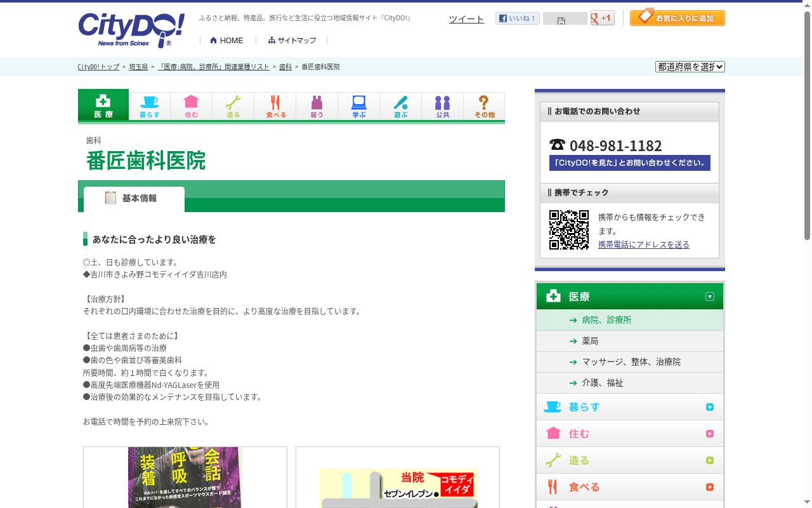Click the CityDO!トップ breadcrumb link

click(98, 67)
